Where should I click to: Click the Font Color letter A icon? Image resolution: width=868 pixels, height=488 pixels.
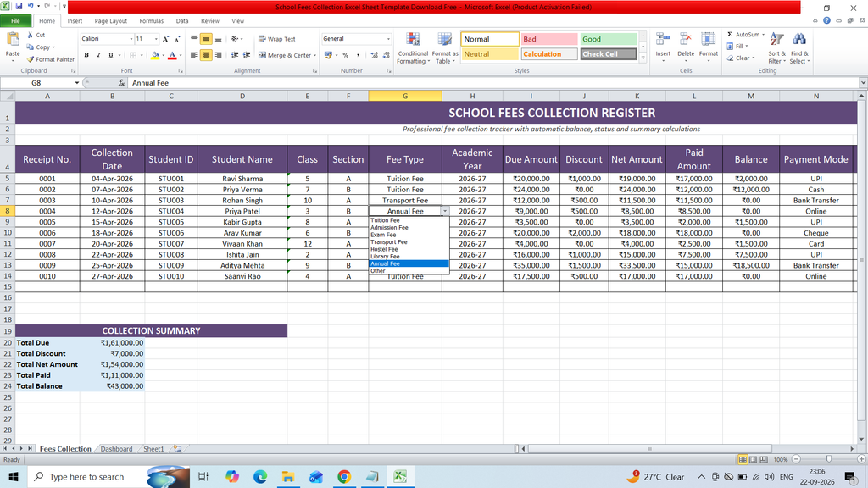tap(172, 55)
